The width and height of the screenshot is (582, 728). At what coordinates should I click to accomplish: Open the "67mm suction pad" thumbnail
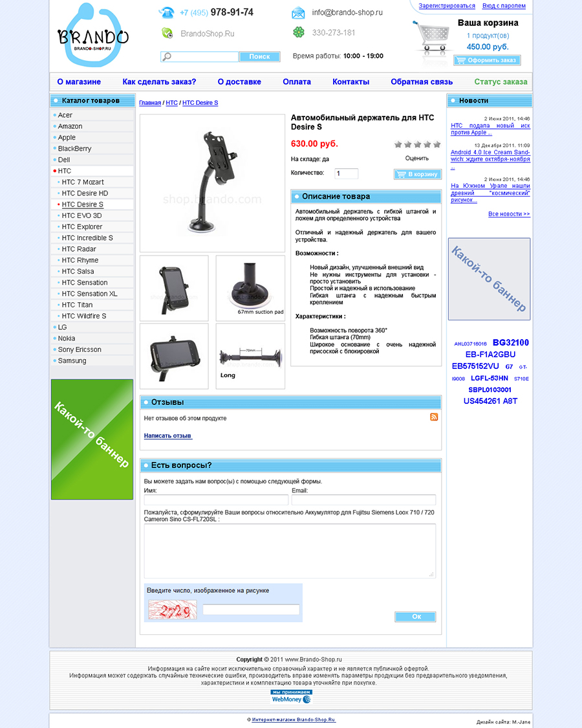(x=250, y=288)
